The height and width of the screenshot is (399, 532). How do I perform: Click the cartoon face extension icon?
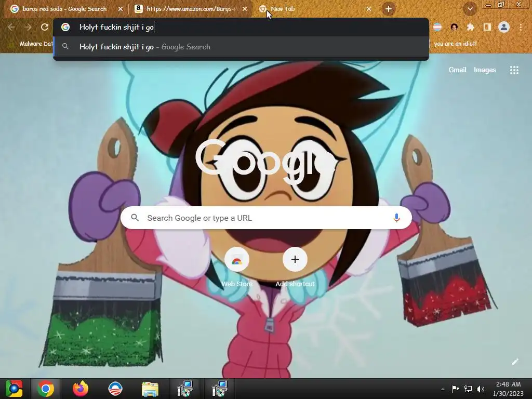coord(454,27)
